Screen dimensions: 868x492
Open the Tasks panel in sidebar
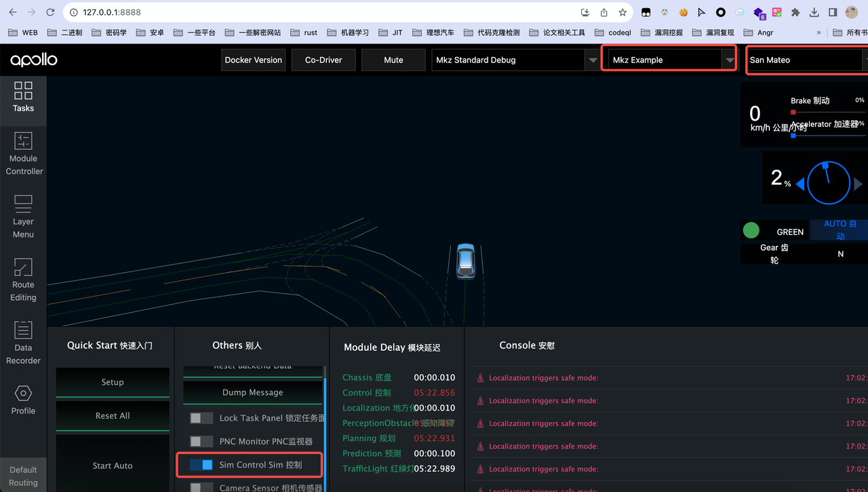(23, 98)
